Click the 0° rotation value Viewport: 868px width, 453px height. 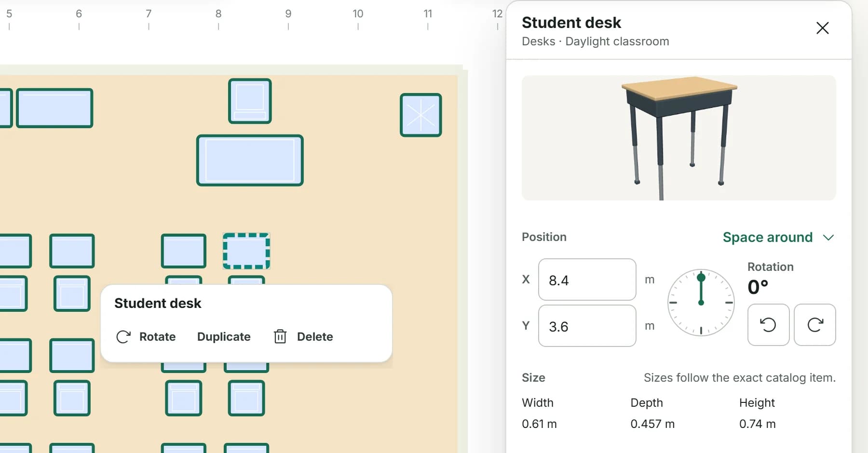click(x=758, y=287)
